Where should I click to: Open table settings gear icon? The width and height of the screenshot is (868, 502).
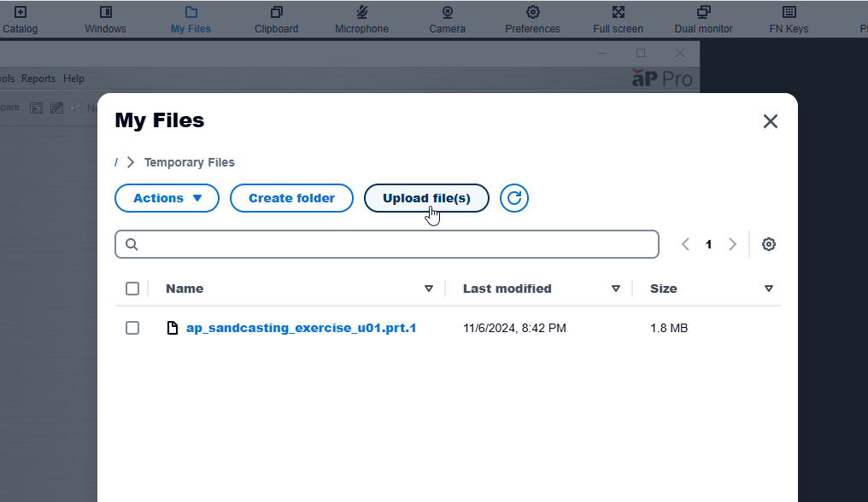(768, 244)
